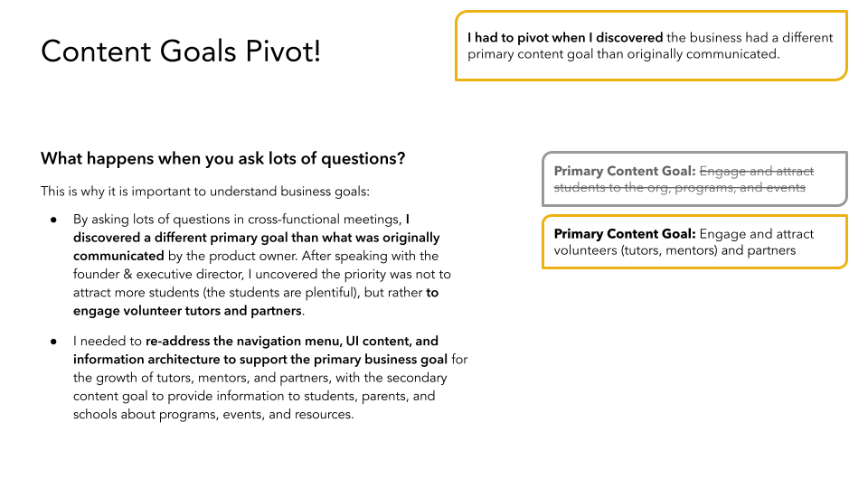Viewport: 868px width, 488px height.
Task: Click the second bullet point marker
Action: click(x=53, y=342)
